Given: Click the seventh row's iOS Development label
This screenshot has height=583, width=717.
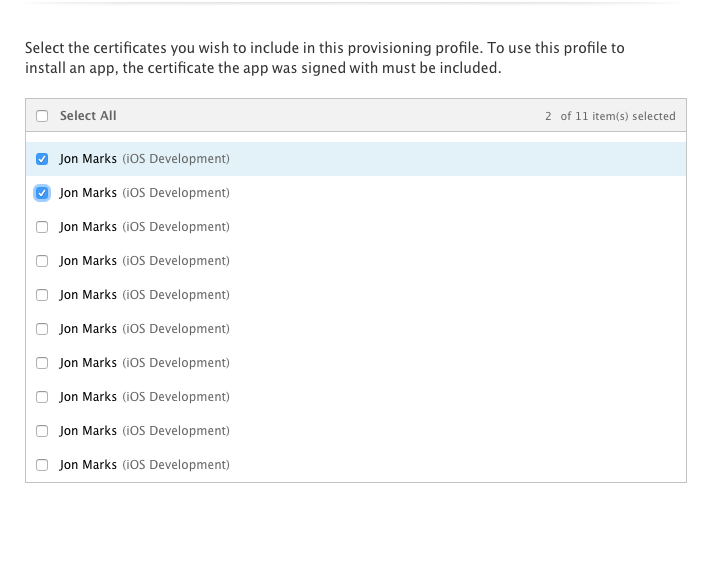Looking at the screenshot, I should (176, 363).
